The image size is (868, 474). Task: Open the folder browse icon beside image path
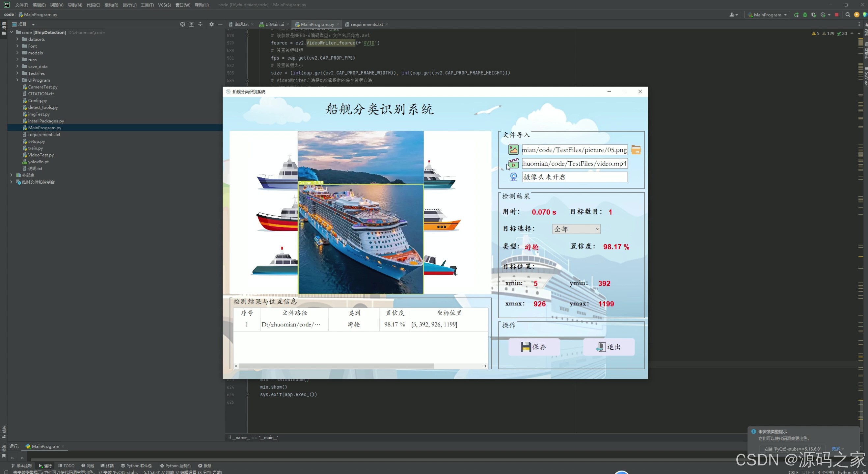pos(636,149)
